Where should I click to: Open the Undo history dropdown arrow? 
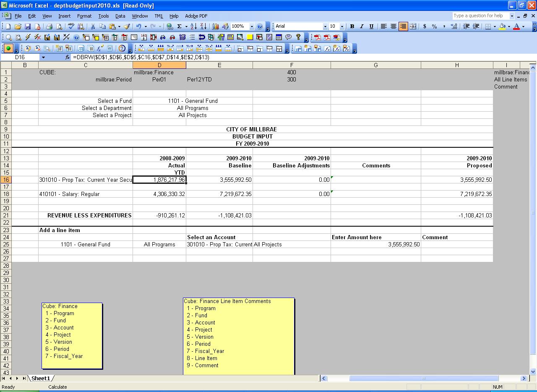[146, 26]
